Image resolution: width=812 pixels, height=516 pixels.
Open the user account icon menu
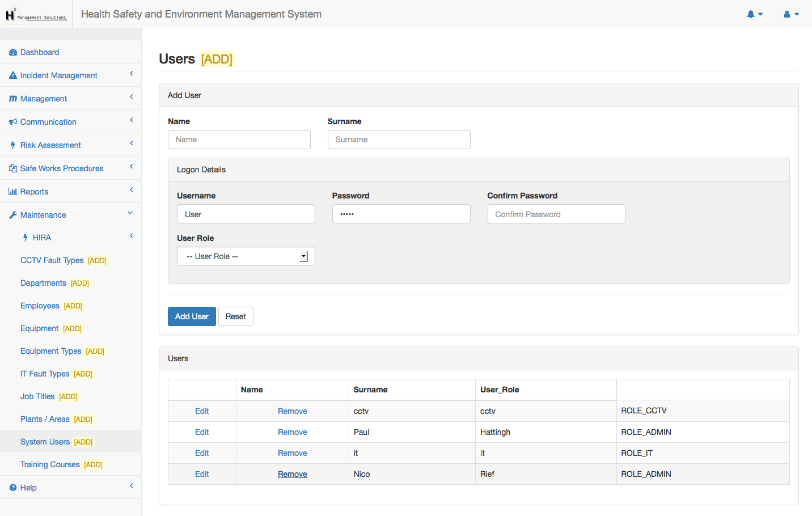pyautogui.click(x=787, y=14)
